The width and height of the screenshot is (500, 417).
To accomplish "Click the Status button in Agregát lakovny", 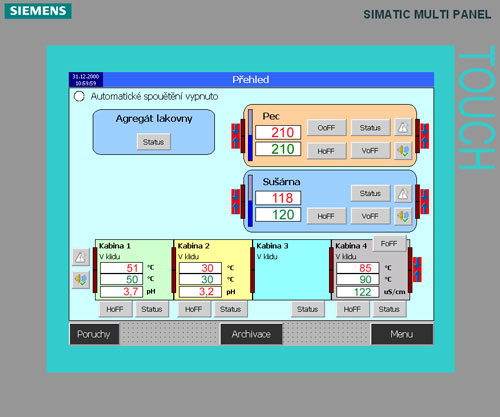I will click(x=154, y=142).
